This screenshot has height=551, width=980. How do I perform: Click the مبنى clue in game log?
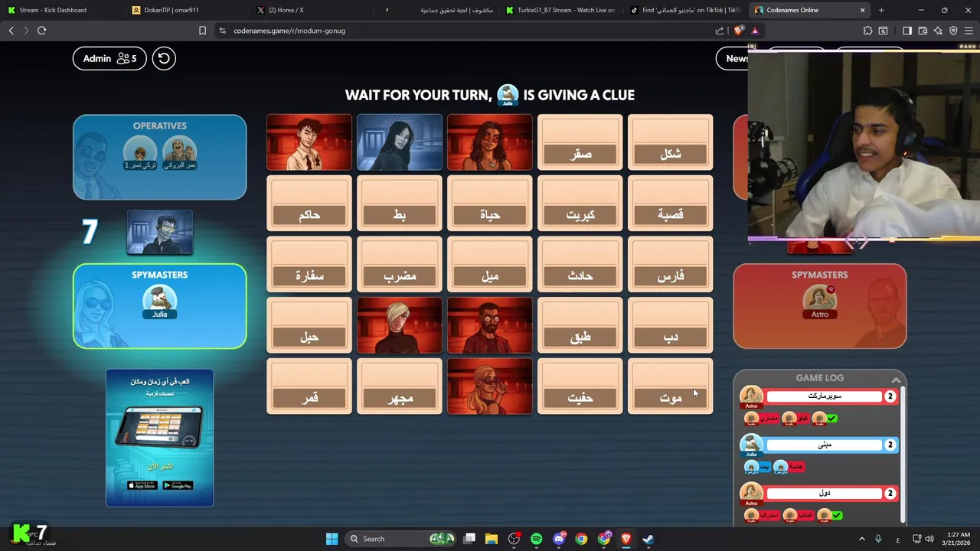(824, 445)
